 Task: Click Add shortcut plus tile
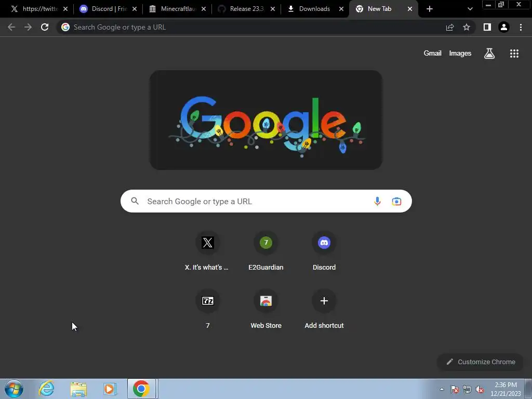pyautogui.click(x=324, y=310)
